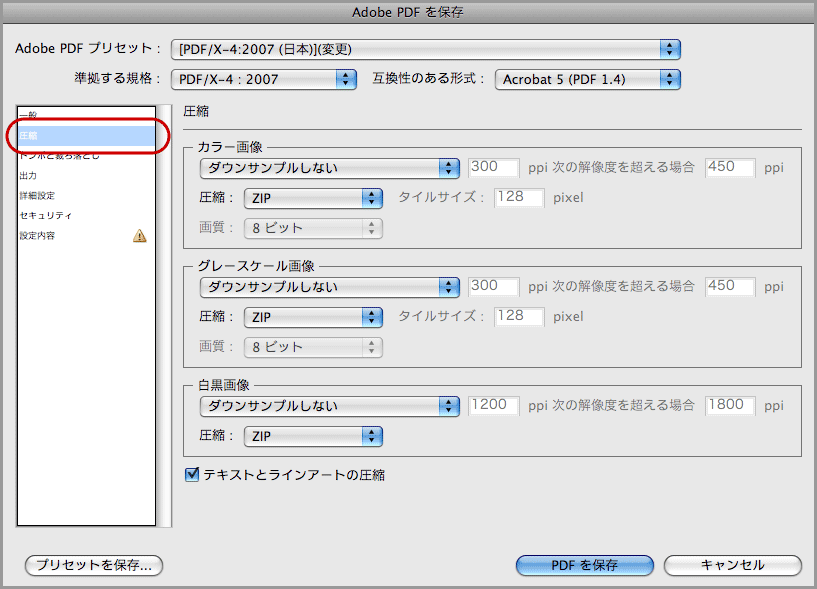Select 詳細設定 in the category list
Viewport: 817px width, 589px height.
pyautogui.click(x=86, y=195)
